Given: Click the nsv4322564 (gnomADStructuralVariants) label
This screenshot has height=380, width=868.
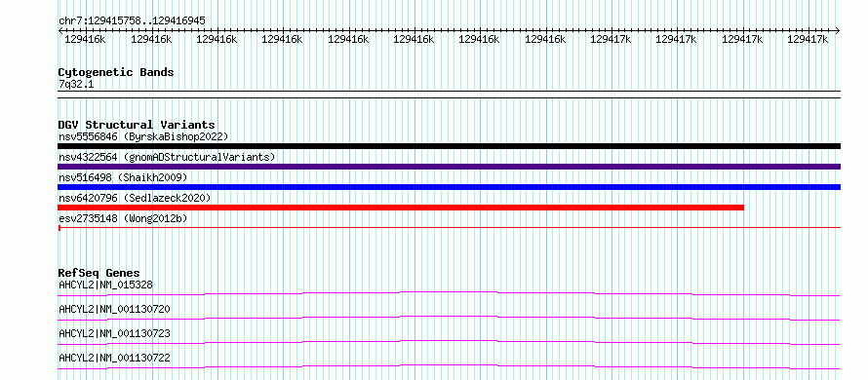Looking at the screenshot, I should 167,157.
